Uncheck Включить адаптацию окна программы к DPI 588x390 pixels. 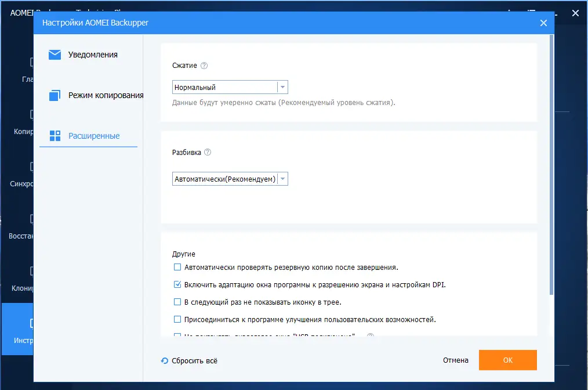click(177, 284)
